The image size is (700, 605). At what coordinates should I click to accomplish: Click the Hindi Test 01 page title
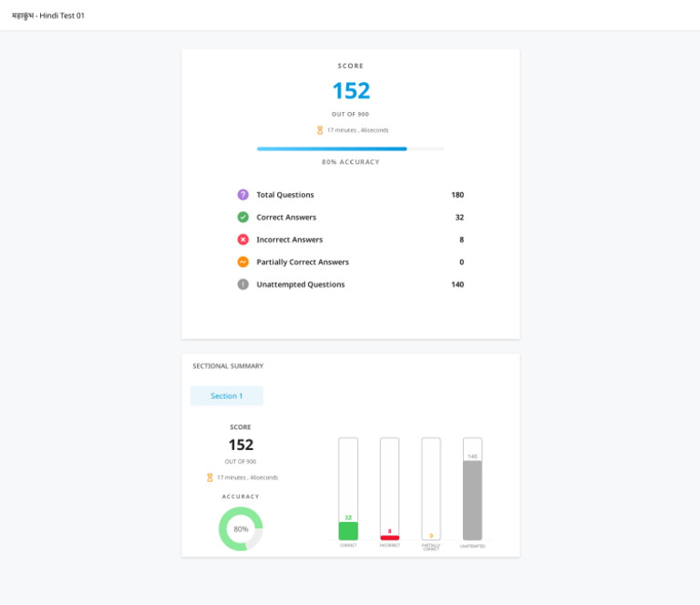coord(48,15)
